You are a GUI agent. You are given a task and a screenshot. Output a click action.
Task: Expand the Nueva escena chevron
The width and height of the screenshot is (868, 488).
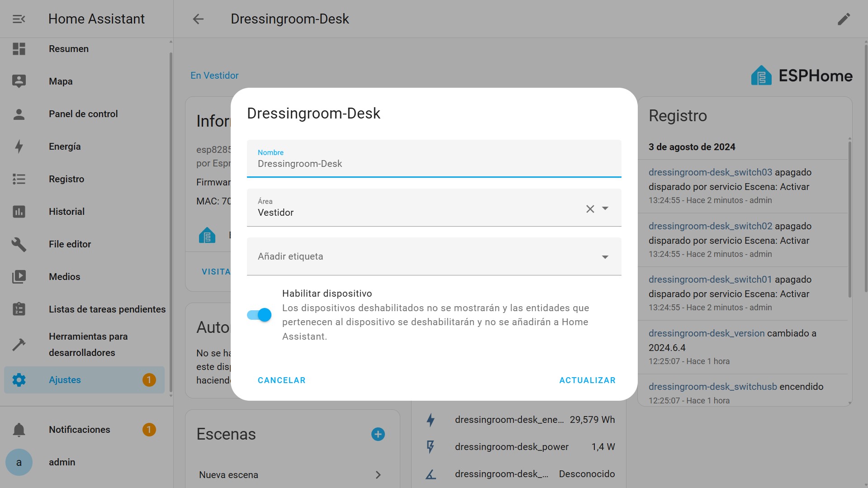378,475
